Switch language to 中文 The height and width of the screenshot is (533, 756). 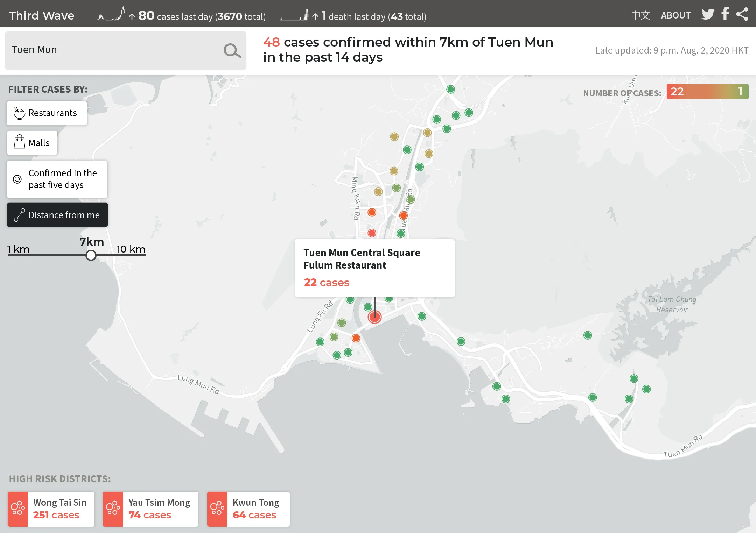(640, 15)
